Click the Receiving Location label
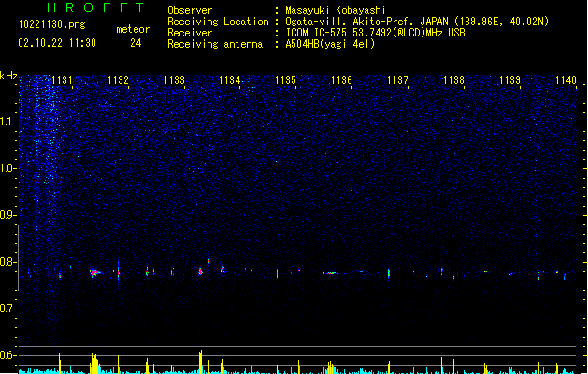Viewport: 588px width, 374px height. click(218, 22)
